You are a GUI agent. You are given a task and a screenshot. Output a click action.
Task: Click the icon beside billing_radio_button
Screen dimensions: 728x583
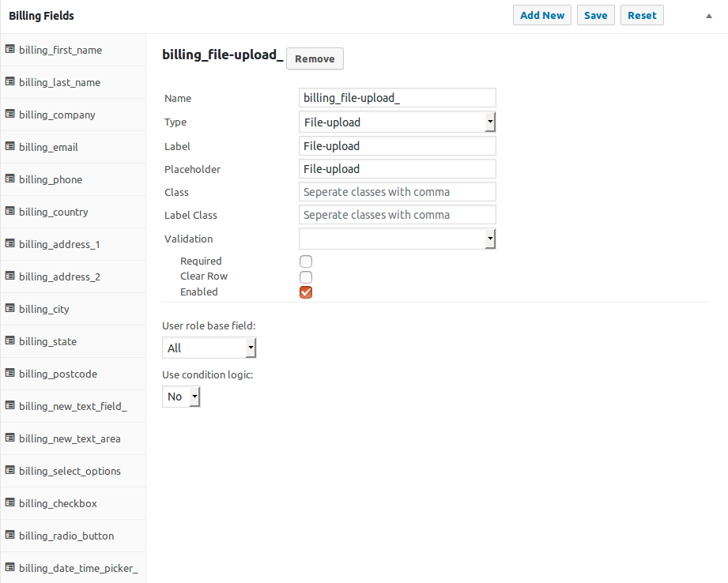click(x=9, y=535)
